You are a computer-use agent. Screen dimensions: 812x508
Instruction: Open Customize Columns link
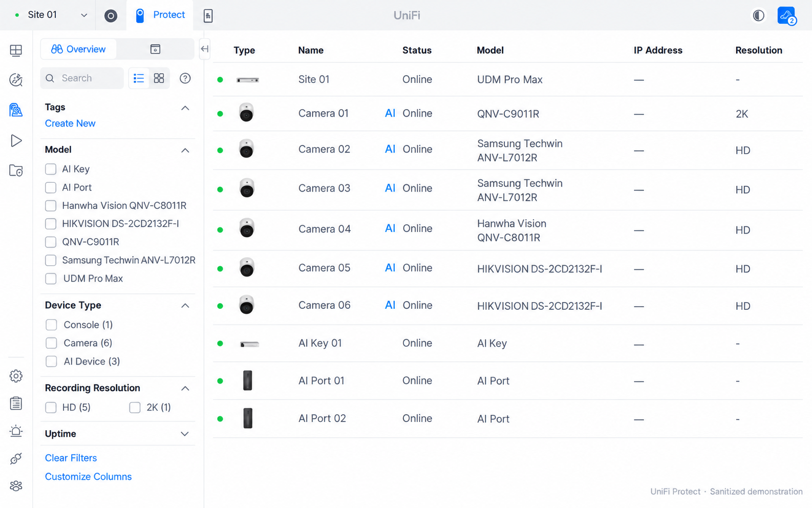[88, 477]
